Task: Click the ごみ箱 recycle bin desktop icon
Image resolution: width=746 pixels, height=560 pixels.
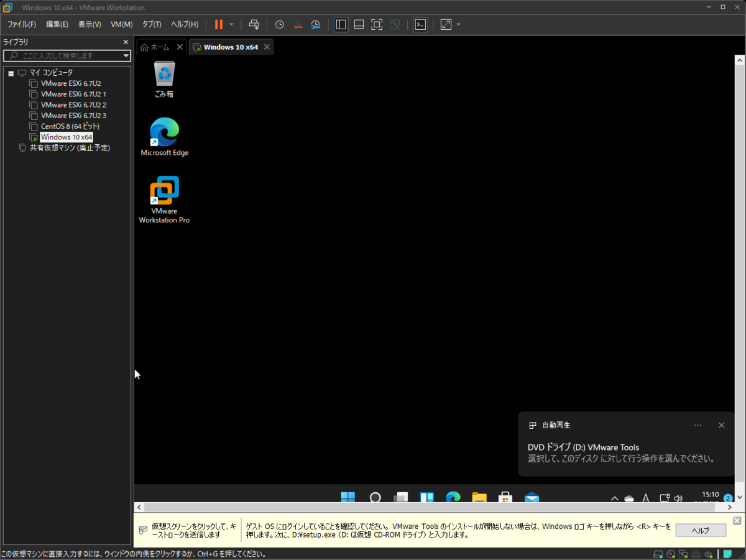Action: point(164,80)
